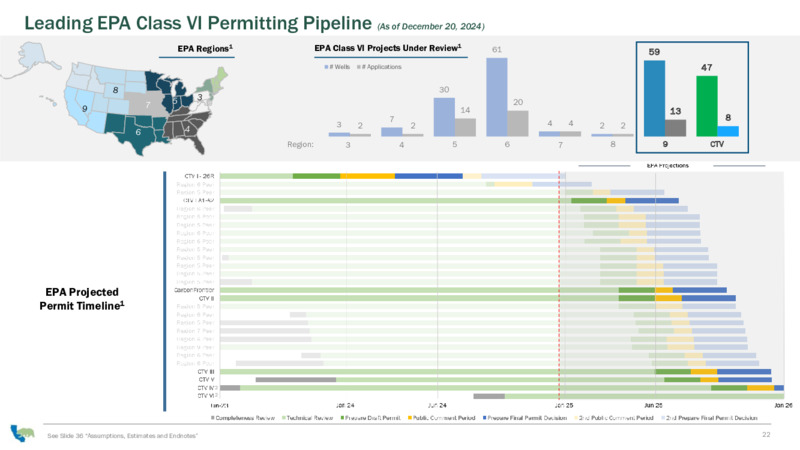The image size is (800, 450).
Task: Click the red dashed current-date line
Action: pyautogui.click(x=559, y=286)
